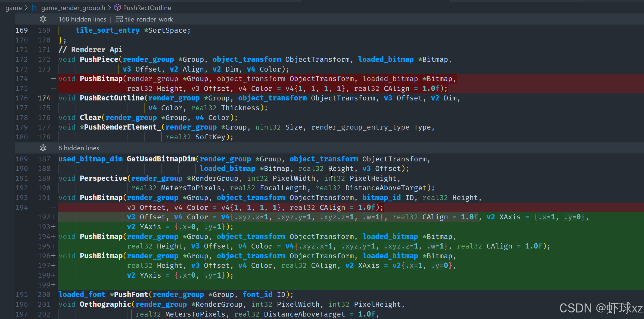Screen dimensions: 644x319
Task: Click the plus insertion marker at line 192
Action: [x=53, y=217]
